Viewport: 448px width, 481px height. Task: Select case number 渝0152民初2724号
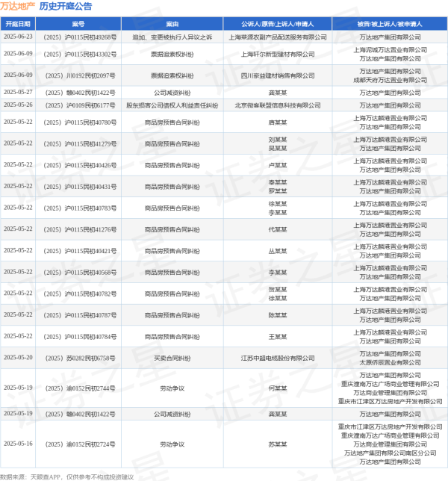80,444
